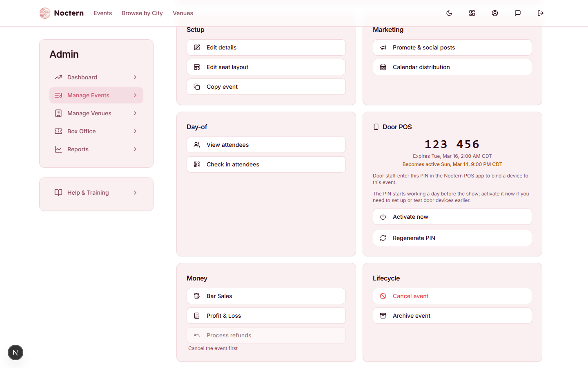Expand the Help & Training chevron
This screenshot has width=588, height=368.
click(x=135, y=193)
